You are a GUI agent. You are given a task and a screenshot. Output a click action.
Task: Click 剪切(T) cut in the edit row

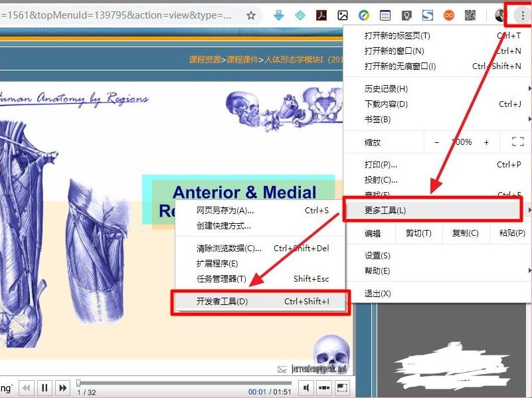click(418, 233)
